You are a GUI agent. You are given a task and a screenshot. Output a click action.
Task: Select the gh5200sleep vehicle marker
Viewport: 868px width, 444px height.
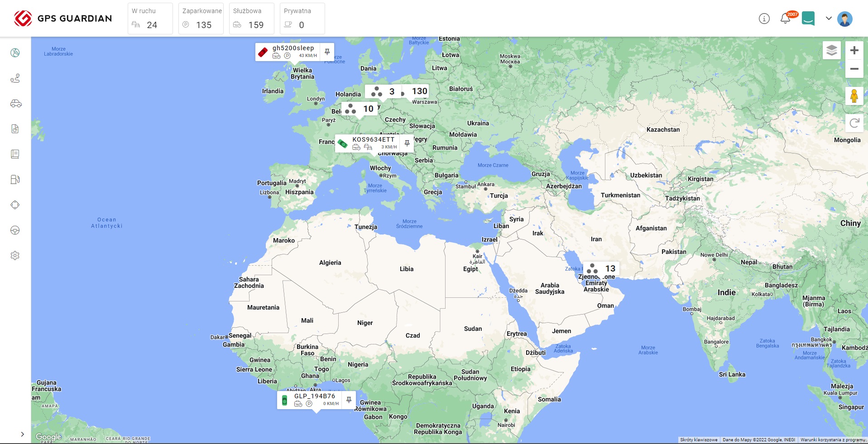(x=294, y=52)
